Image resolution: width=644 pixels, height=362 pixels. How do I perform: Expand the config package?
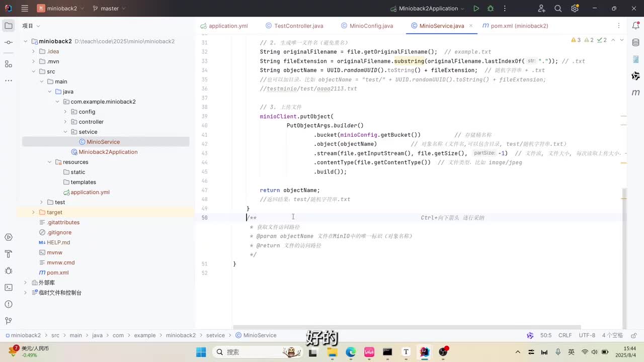click(65, 112)
